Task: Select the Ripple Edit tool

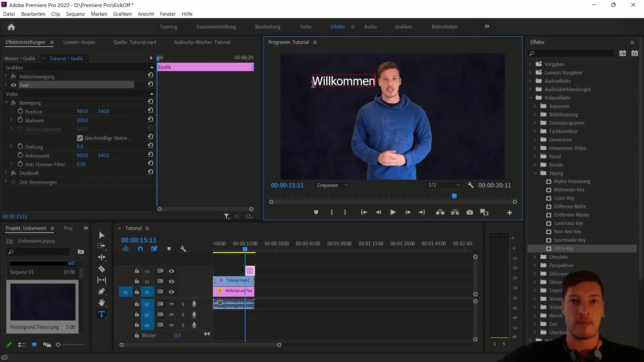Action: click(102, 257)
